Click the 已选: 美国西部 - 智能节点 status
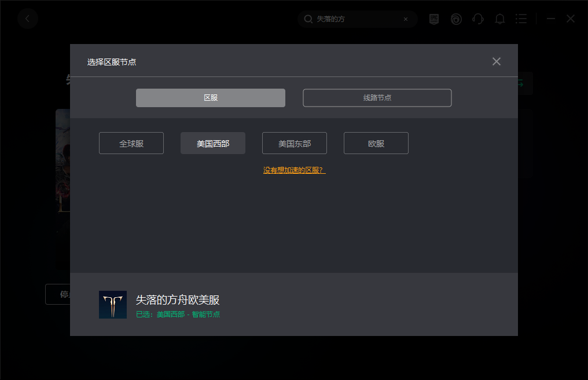Image resolution: width=588 pixels, height=380 pixels. pos(178,315)
